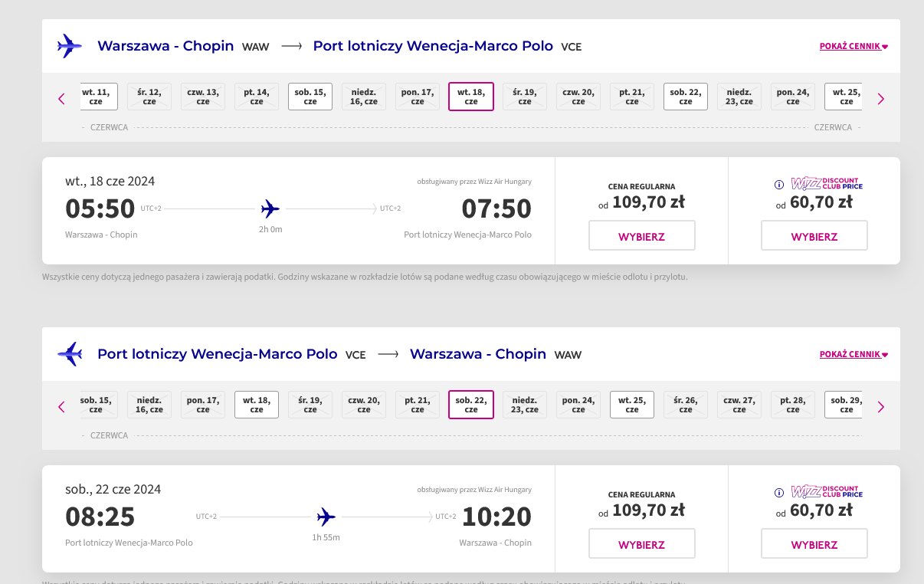Viewport: 924px width, 584px height.
Task: Show earlier return dates with left arrow
Action: coord(62,407)
